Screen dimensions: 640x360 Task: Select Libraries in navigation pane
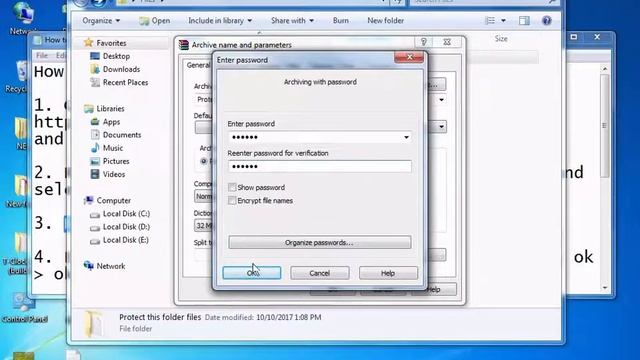click(x=110, y=109)
